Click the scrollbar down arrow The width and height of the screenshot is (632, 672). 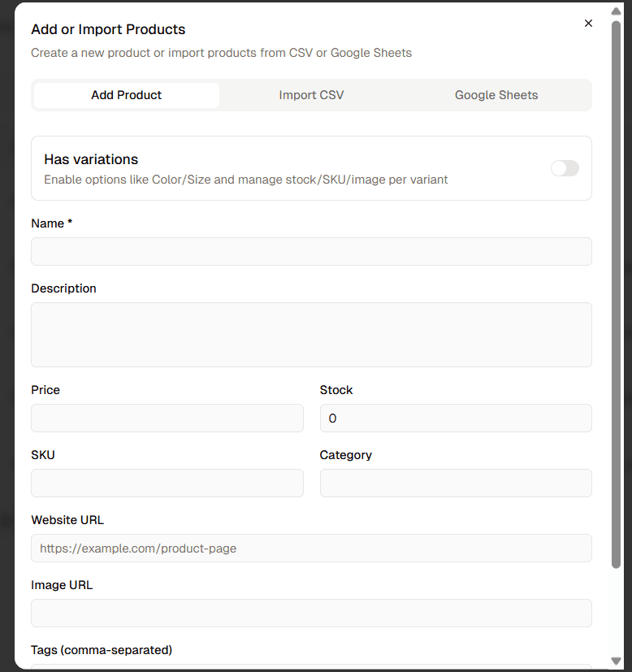tap(616, 661)
